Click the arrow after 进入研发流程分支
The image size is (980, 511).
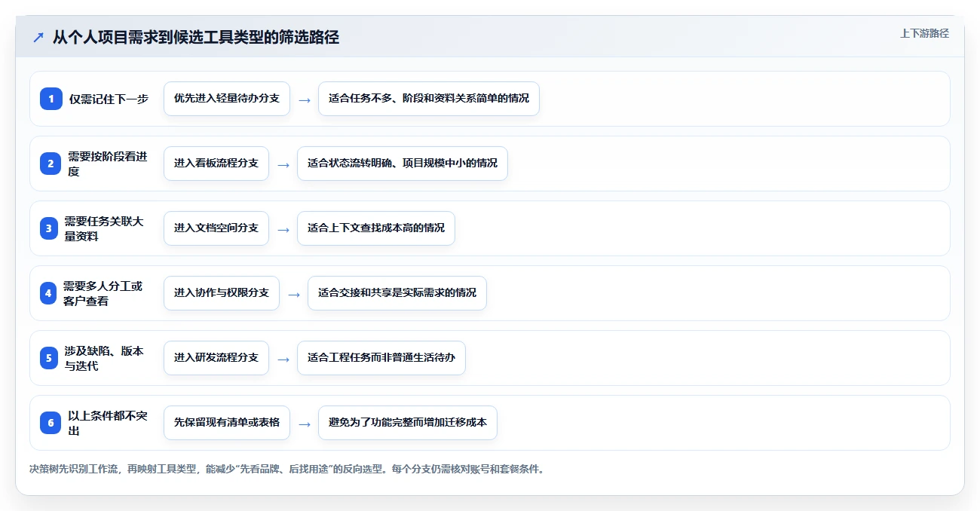283,359
